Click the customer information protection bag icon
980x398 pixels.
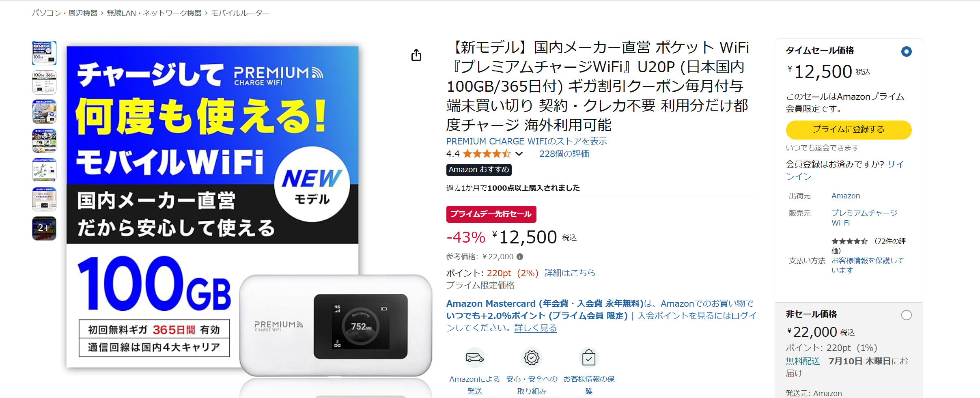[589, 357]
